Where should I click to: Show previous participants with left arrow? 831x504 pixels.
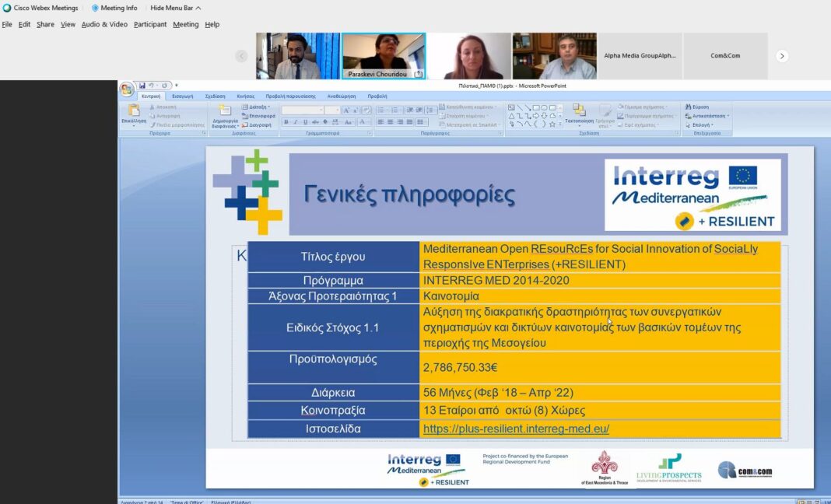coord(242,56)
